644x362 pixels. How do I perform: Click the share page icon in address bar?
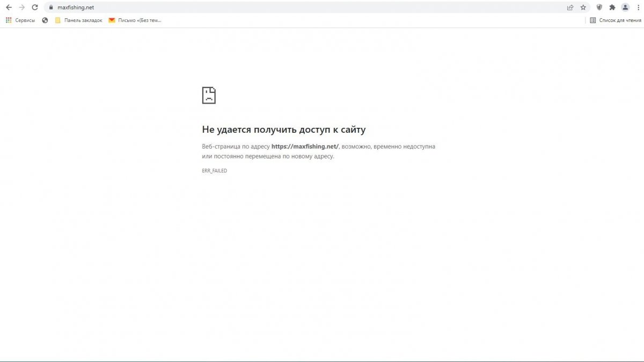point(570,8)
